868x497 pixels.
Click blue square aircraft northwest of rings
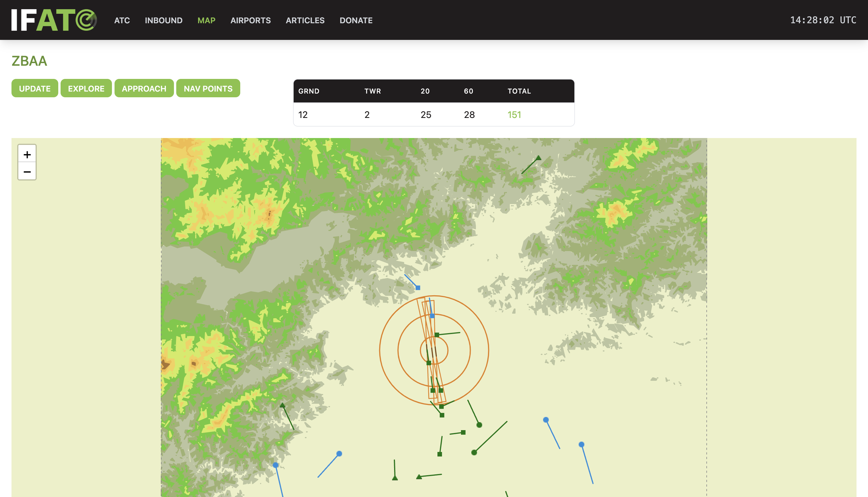pyautogui.click(x=418, y=288)
